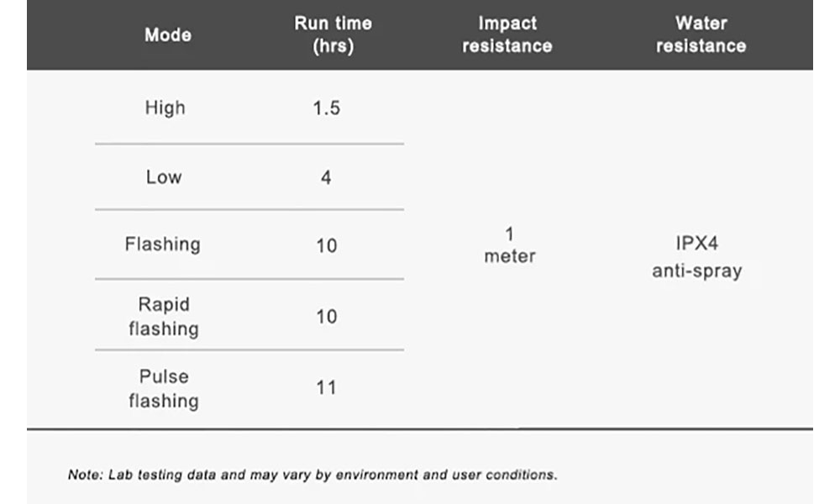
Task: Click the divider line above Pulse flashing
Action: pos(249,350)
